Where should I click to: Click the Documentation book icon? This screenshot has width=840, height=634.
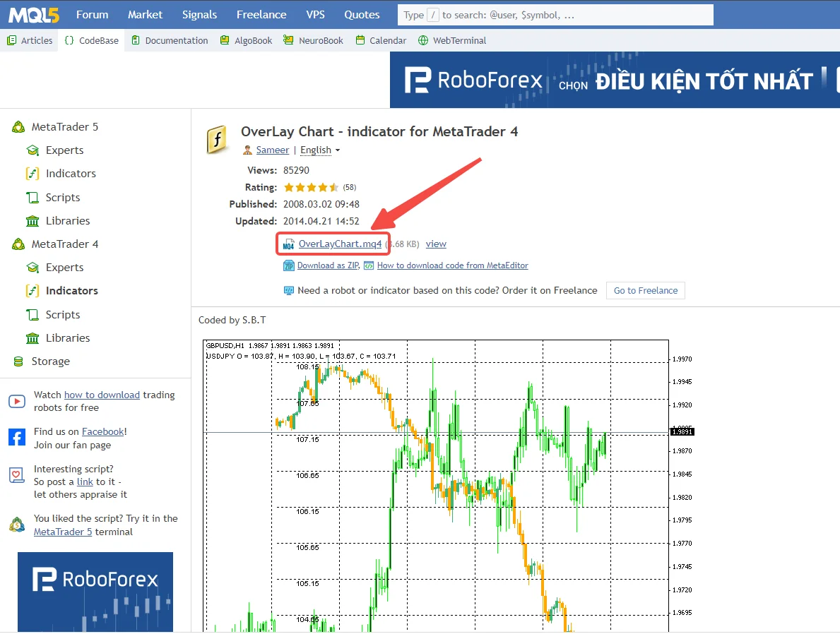point(136,40)
